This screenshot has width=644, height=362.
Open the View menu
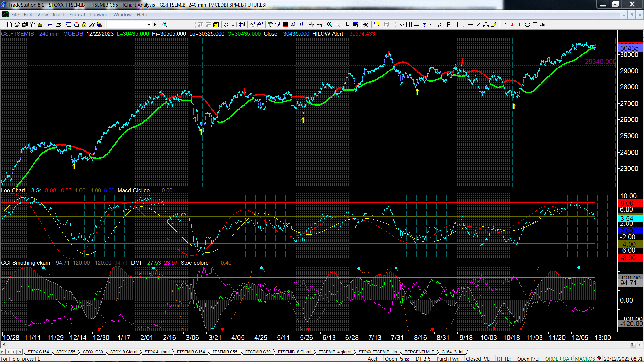(x=42, y=15)
